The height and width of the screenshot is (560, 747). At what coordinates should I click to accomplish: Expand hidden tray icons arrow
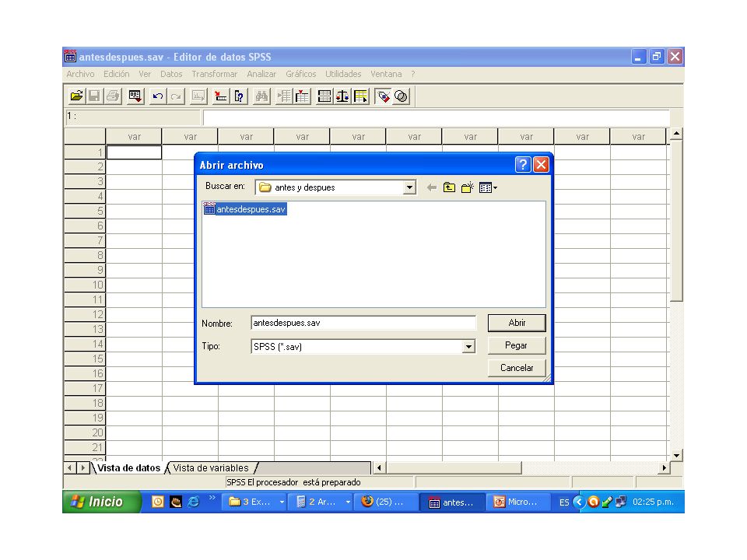point(579,502)
